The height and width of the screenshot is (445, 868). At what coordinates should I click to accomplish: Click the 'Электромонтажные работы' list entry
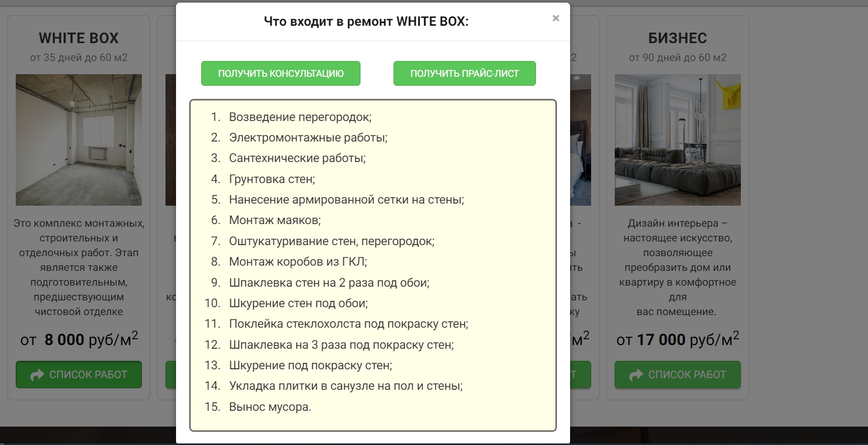(x=308, y=138)
